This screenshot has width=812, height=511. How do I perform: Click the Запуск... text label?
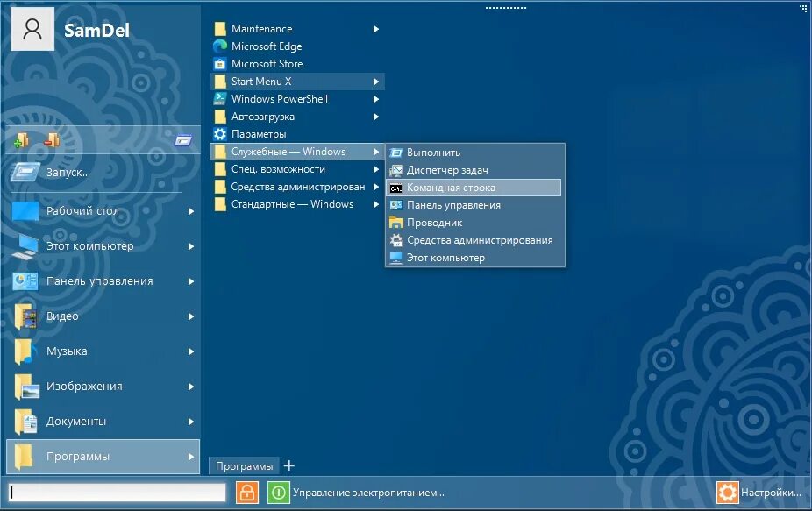(x=68, y=173)
